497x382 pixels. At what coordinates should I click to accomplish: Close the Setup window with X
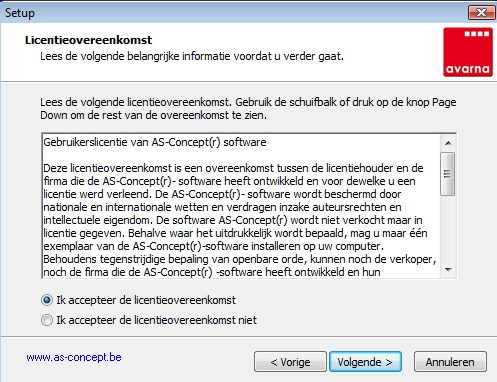pyautogui.click(x=481, y=13)
